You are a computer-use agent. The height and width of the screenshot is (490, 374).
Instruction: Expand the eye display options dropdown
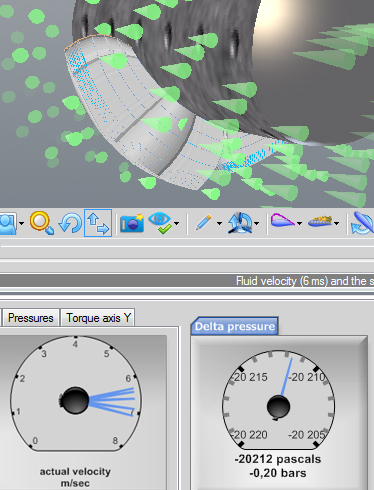tap(176, 223)
